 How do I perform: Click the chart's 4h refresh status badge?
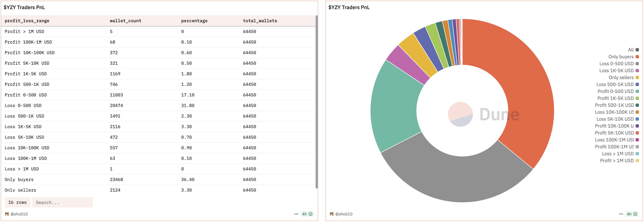click(632, 214)
